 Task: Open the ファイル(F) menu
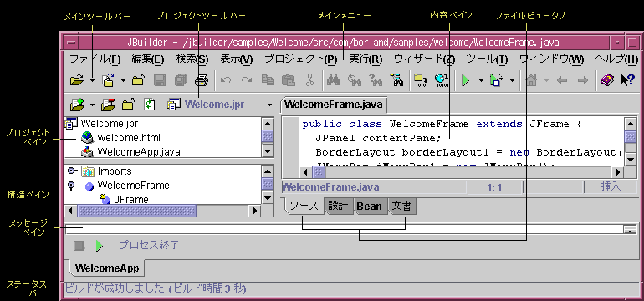[95, 59]
